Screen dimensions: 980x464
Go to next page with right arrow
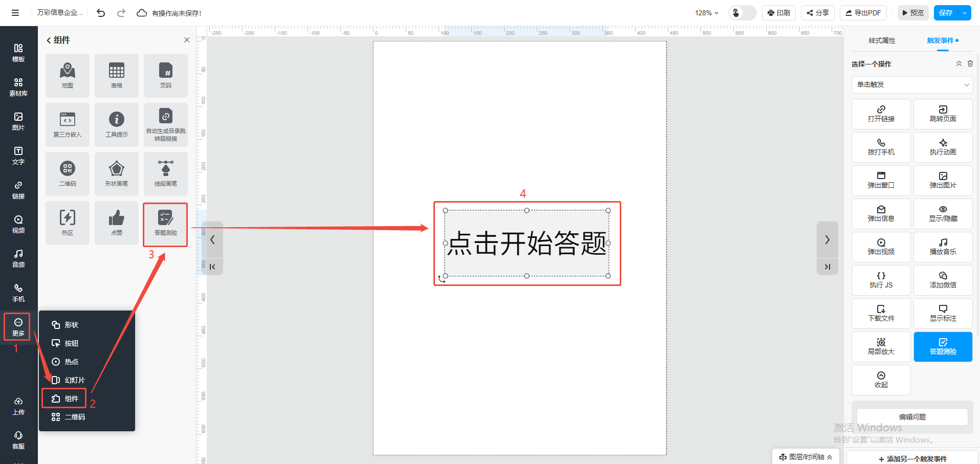pyautogui.click(x=827, y=240)
